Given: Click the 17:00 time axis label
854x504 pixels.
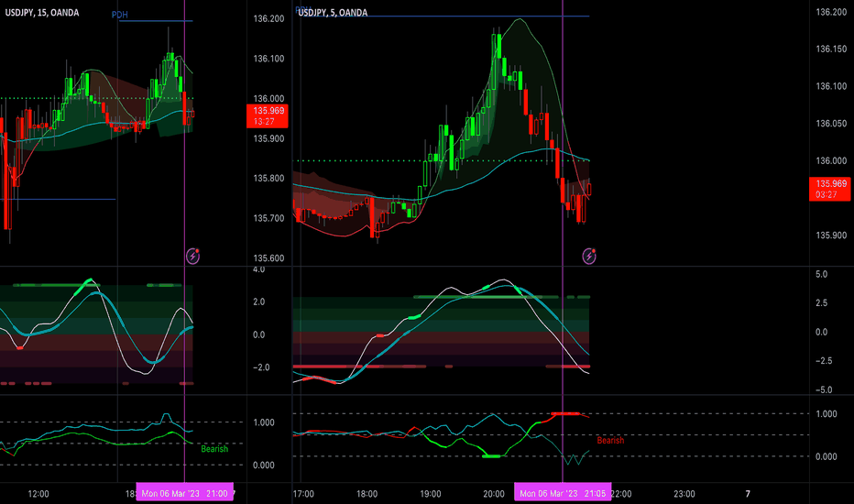Looking at the screenshot, I should point(303,494).
